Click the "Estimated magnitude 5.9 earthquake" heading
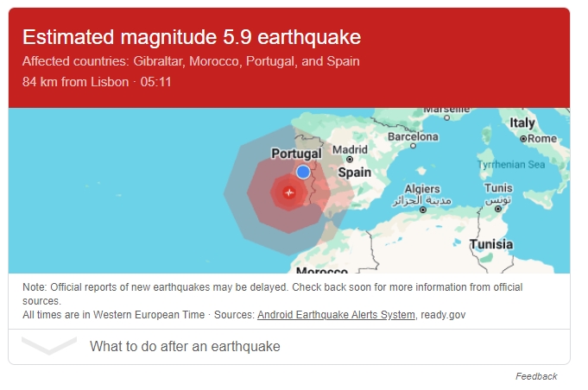This screenshot has width=588, height=390. click(191, 37)
